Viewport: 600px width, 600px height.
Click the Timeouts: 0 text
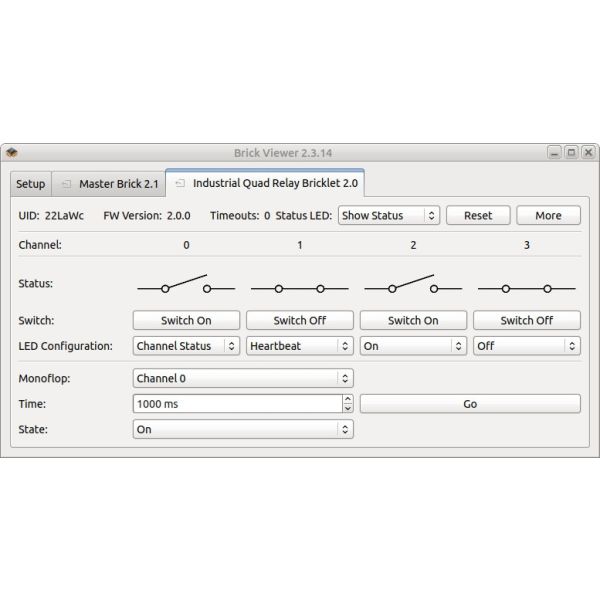[240, 215]
